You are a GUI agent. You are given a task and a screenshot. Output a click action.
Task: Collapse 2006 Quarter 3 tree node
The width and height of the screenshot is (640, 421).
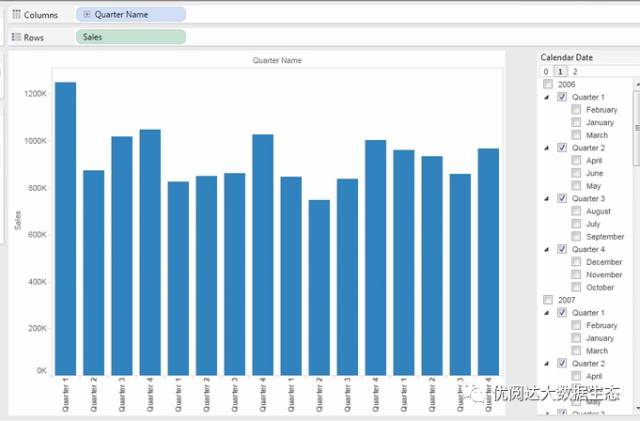pyautogui.click(x=547, y=199)
